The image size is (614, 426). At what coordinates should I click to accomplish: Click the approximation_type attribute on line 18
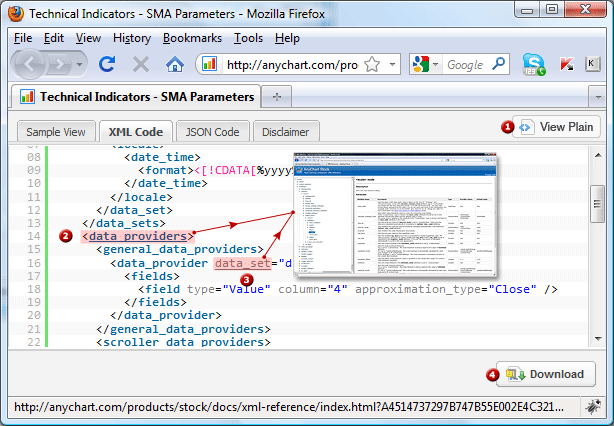click(418, 289)
